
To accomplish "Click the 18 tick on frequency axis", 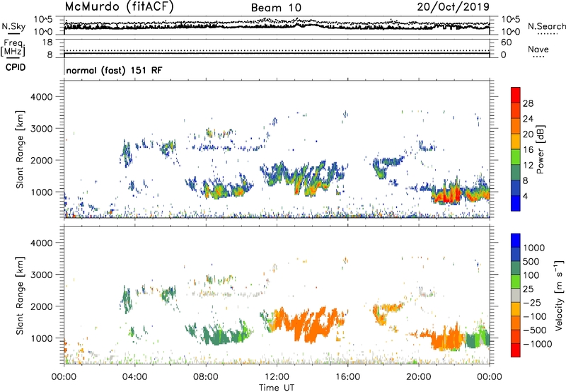I will (x=47, y=42).
